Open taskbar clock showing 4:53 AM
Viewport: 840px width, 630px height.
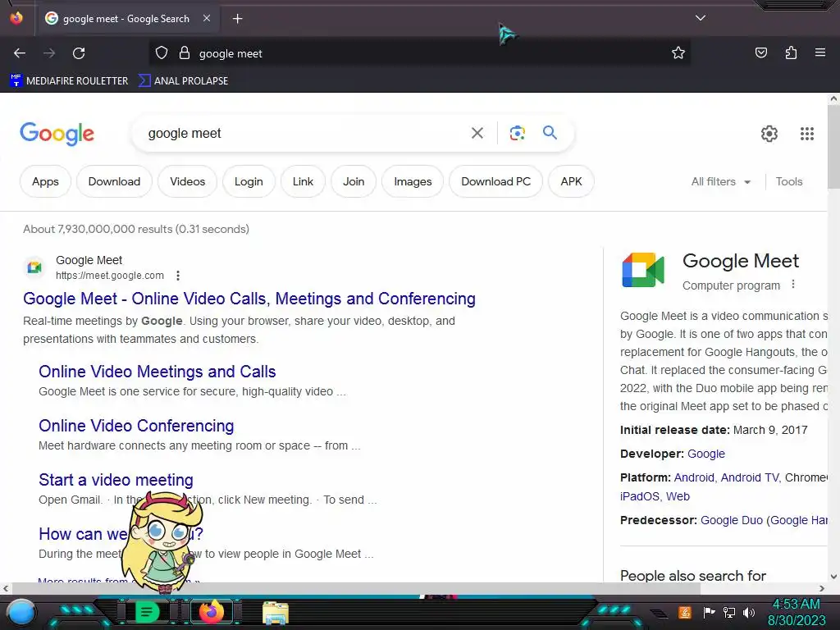(796, 612)
